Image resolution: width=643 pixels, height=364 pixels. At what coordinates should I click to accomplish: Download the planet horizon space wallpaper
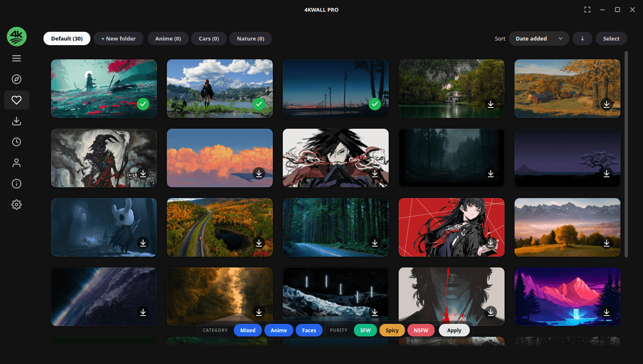pos(143,312)
